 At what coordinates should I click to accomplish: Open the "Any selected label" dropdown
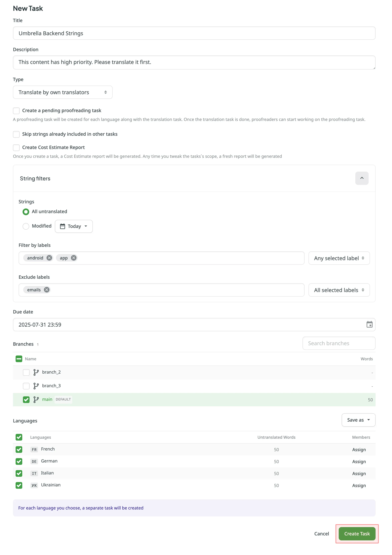point(339,258)
